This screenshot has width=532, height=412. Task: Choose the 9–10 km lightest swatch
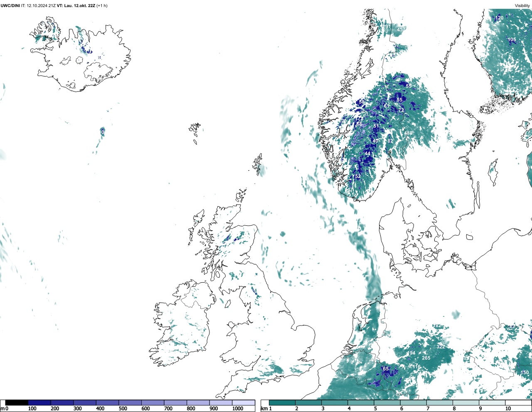coord(493,402)
